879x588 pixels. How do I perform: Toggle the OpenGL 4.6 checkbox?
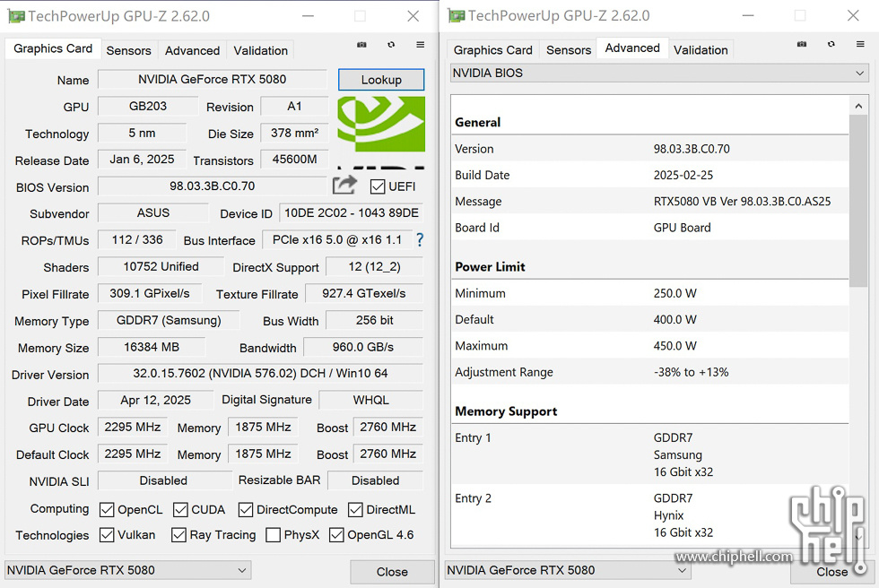[336, 535]
